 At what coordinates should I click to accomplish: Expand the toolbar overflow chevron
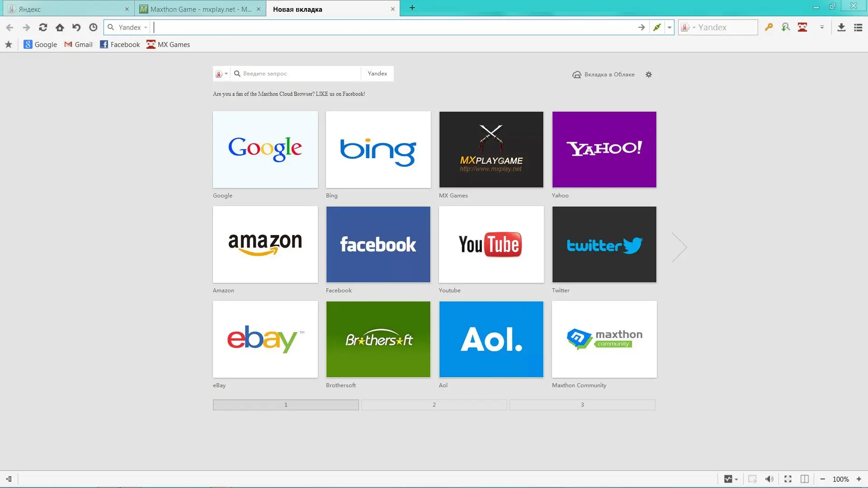(822, 28)
